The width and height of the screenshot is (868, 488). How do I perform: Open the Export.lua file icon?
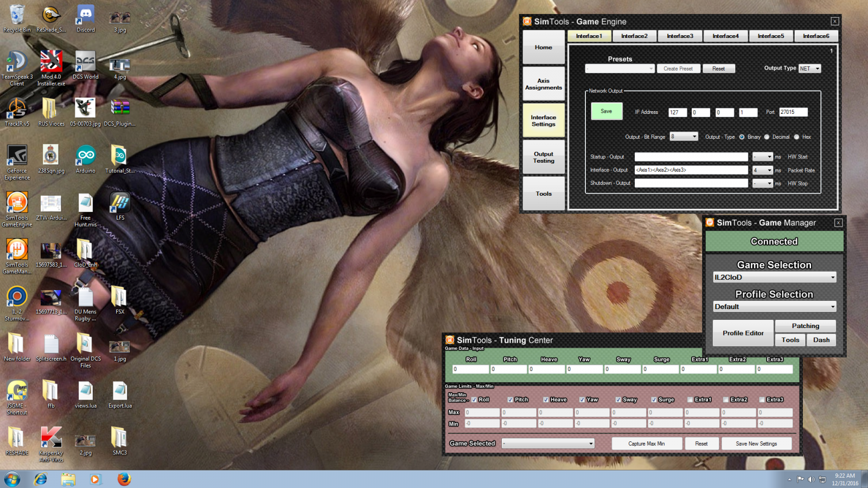click(120, 394)
